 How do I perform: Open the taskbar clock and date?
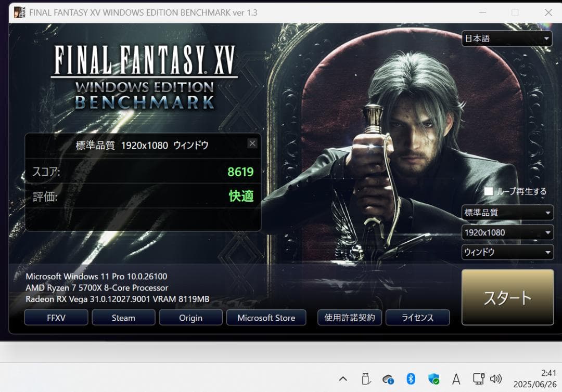point(535,378)
